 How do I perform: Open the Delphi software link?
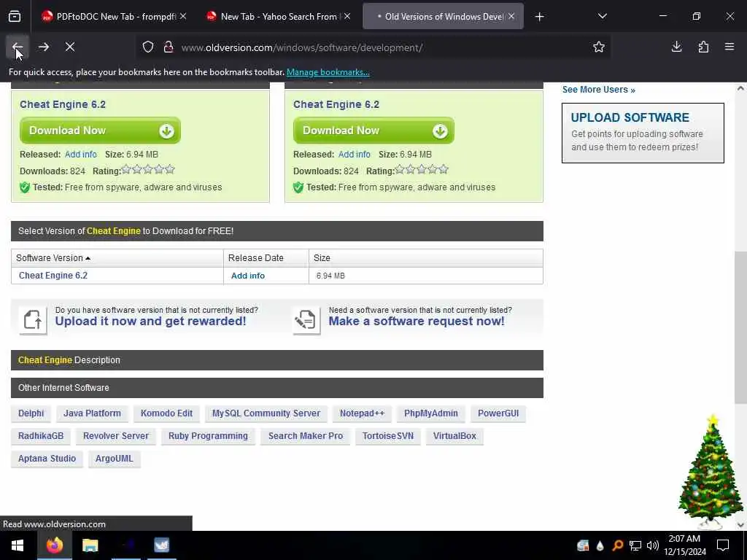coord(31,413)
